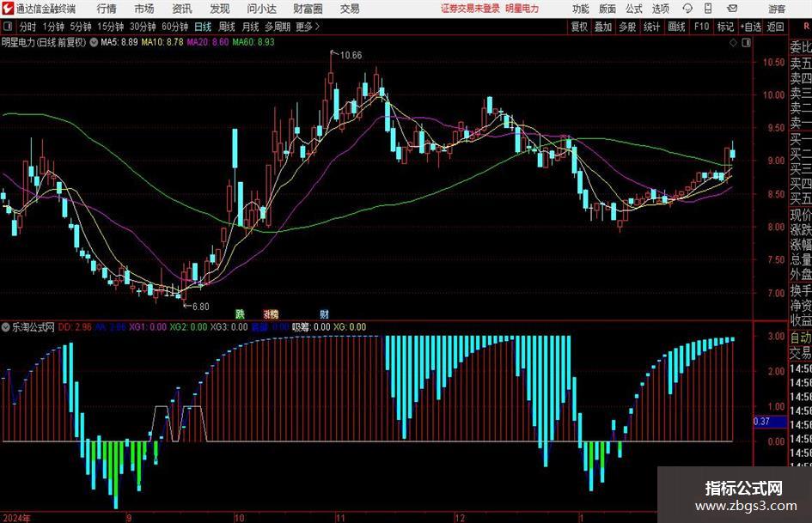The width and height of the screenshot is (812, 523).
Task: Click the 标记 mark button
Action: (725, 27)
